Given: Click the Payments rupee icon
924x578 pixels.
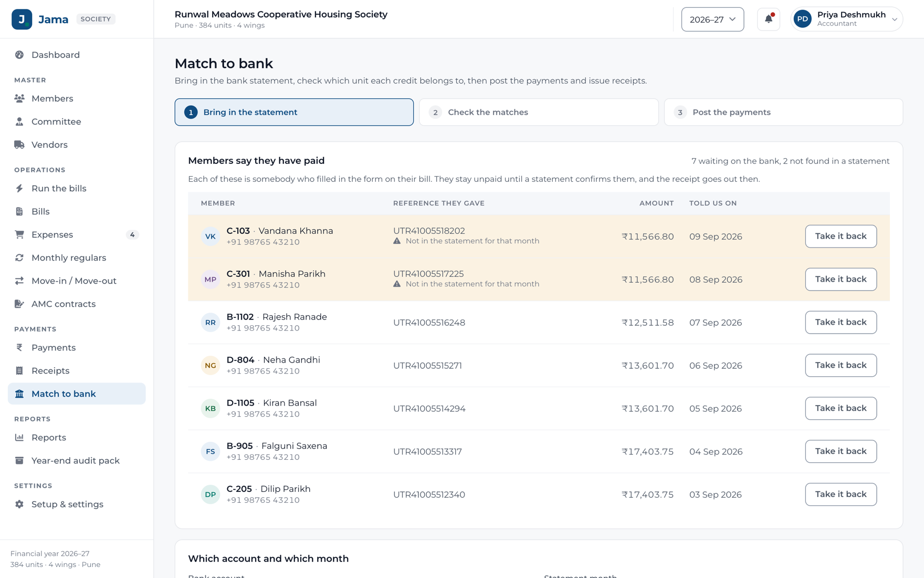Looking at the screenshot, I should [x=19, y=347].
